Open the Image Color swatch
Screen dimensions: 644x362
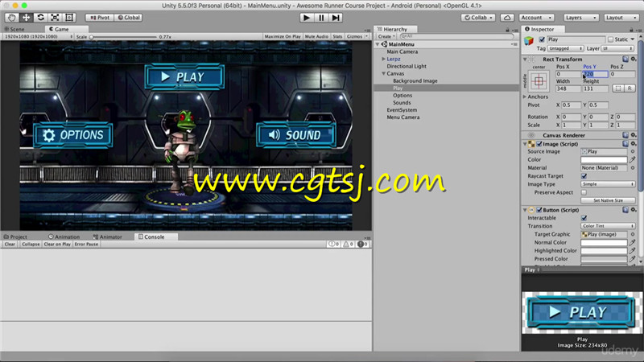click(x=604, y=159)
